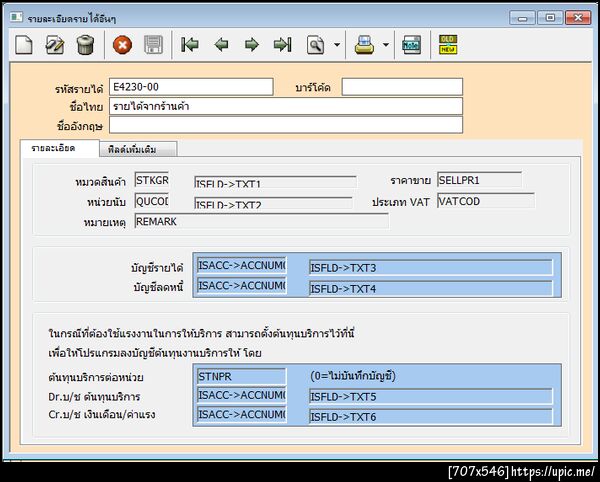Click the Search magnifier document icon
This screenshot has width=600, height=482.
(315, 45)
